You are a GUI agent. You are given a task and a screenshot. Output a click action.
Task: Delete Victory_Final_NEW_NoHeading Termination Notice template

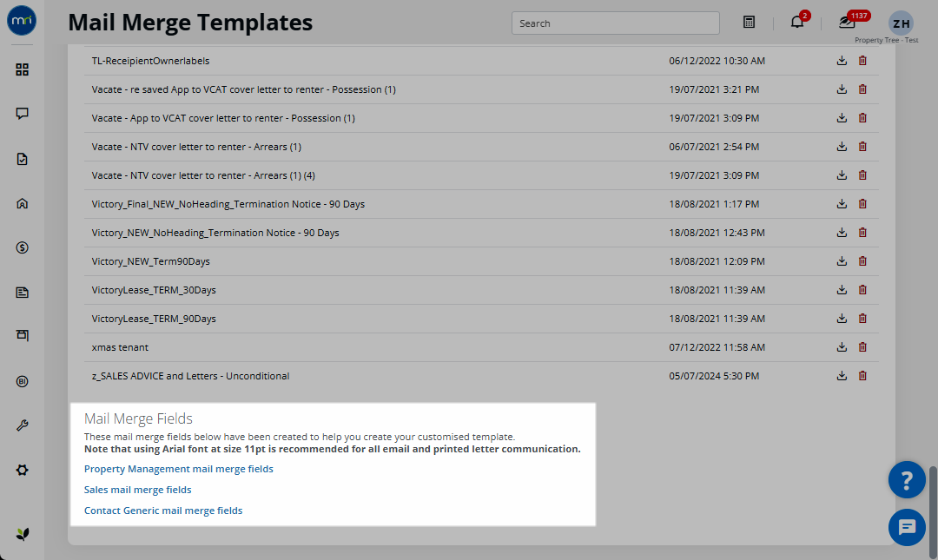tap(862, 204)
